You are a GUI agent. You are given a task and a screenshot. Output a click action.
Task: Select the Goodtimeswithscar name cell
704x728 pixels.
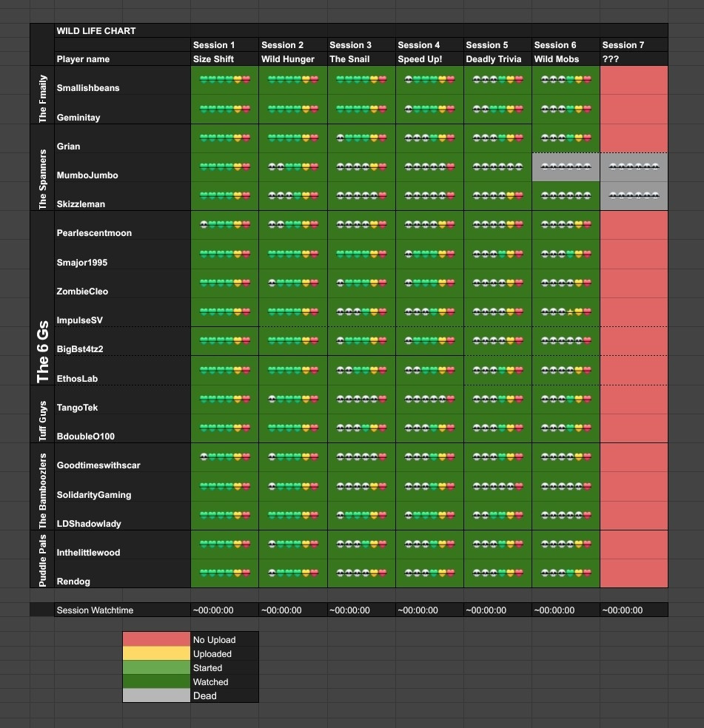[122, 457]
